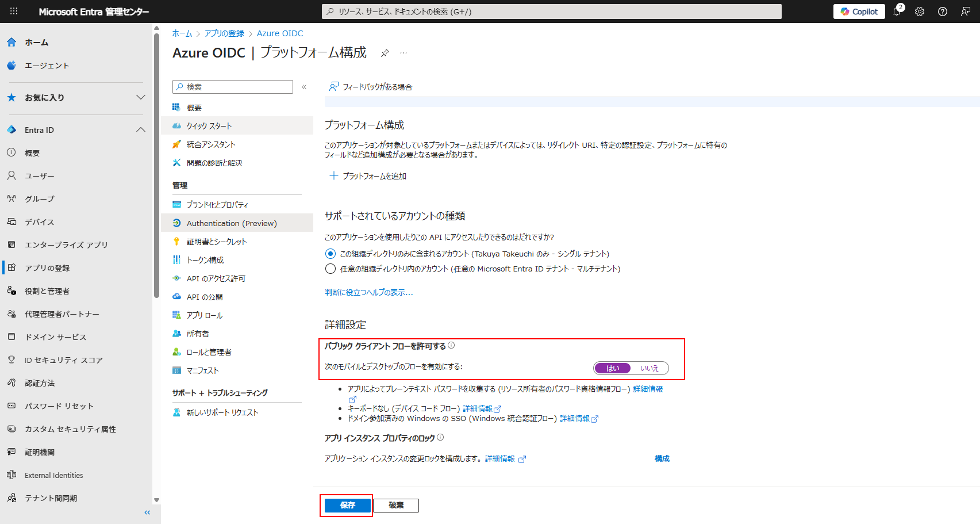Viewport: 980px width, 524px height.
Task: Click the top-bar feedback person icon
Action: click(x=966, y=12)
